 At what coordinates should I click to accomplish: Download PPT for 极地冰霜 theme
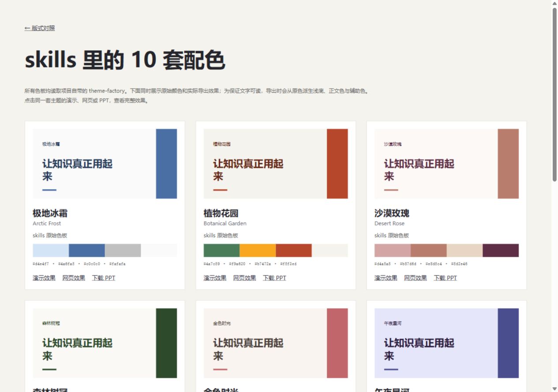pyautogui.click(x=104, y=278)
